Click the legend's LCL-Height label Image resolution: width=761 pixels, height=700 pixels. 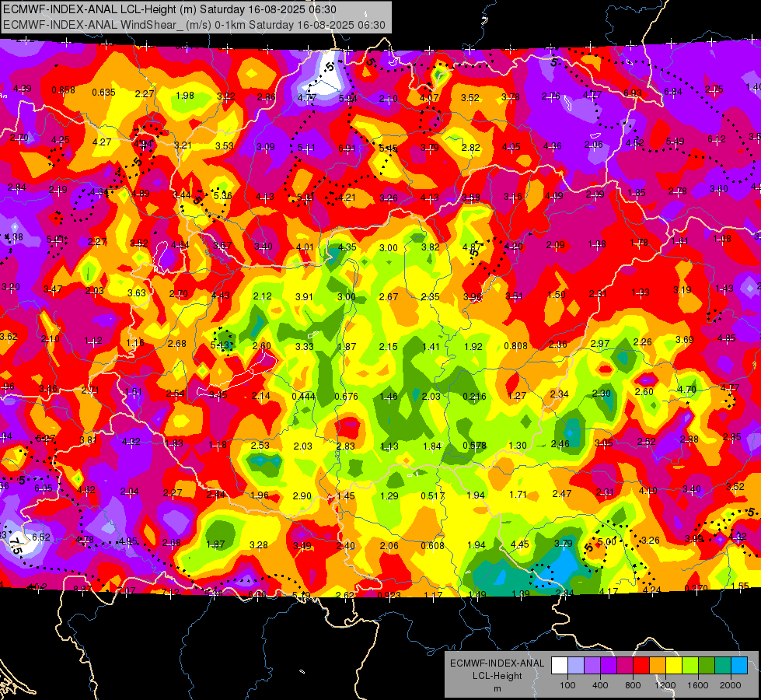(497, 676)
